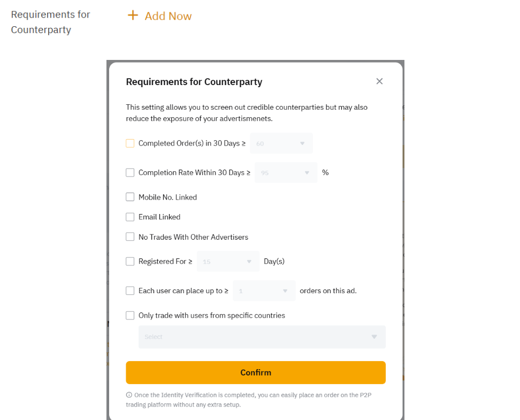Expand the completion rate percent dropdown
This screenshot has height=420, width=520.
286,172
